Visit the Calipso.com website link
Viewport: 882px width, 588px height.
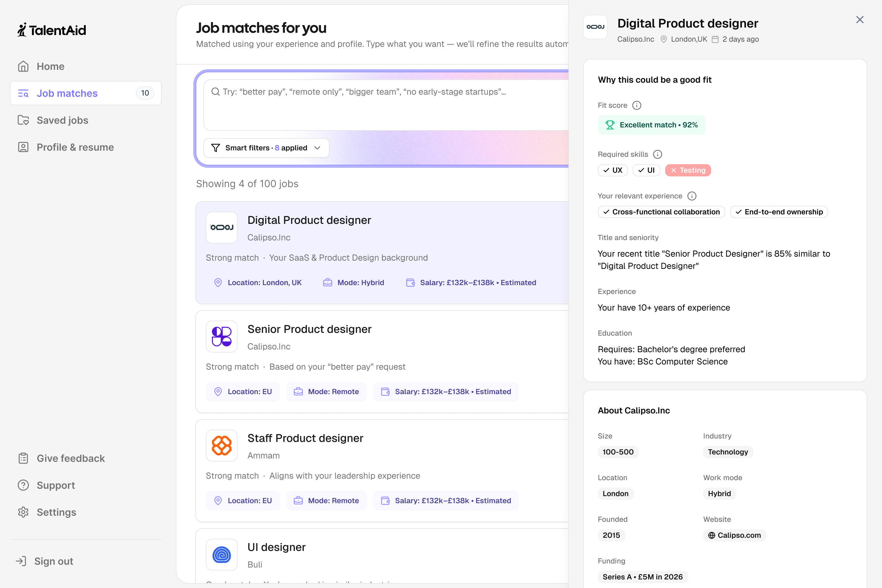pos(734,535)
